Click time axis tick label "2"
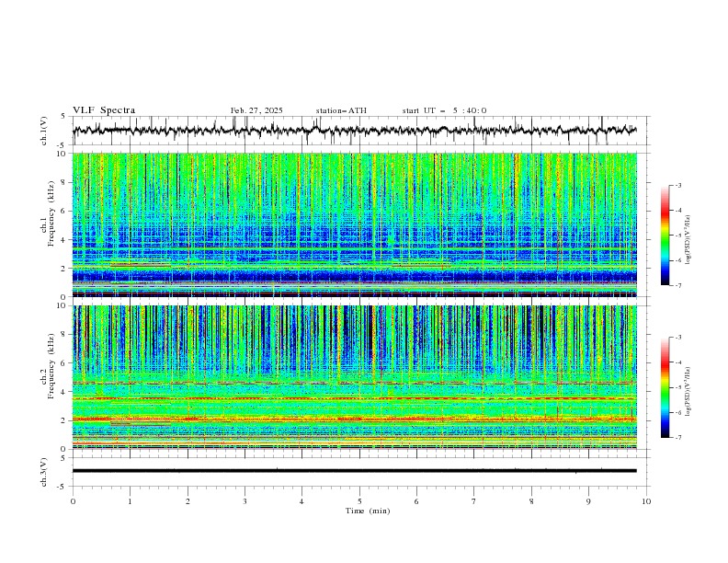Viewport: 728px width, 563px height. pos(188,501)
